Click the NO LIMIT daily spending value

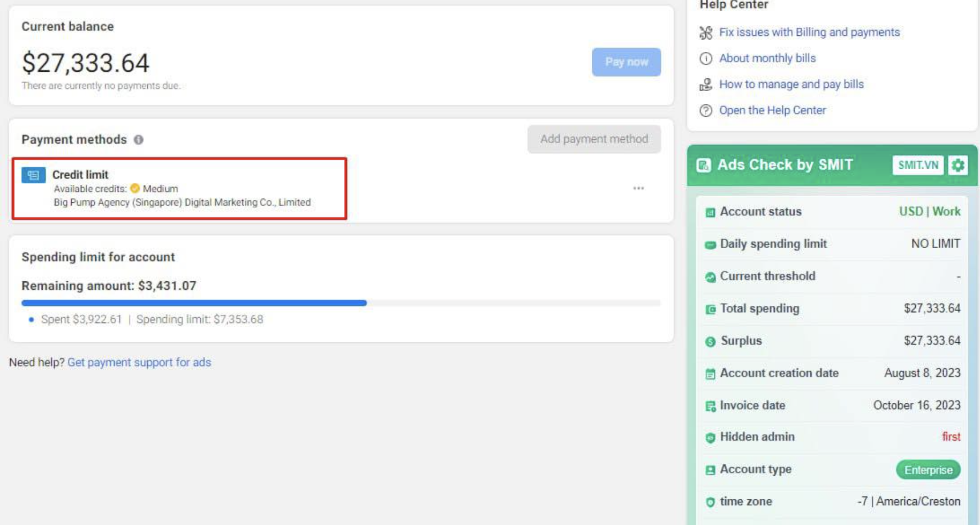tap(936, 244)
